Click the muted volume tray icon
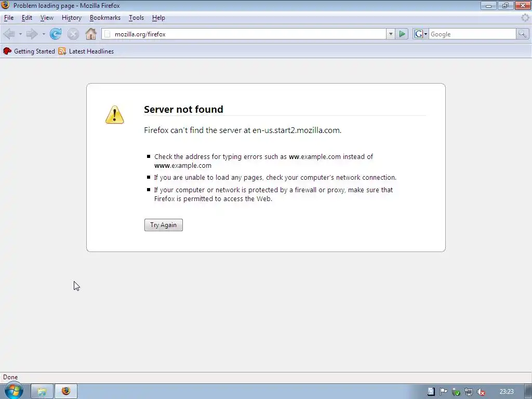 coord(481,392)
